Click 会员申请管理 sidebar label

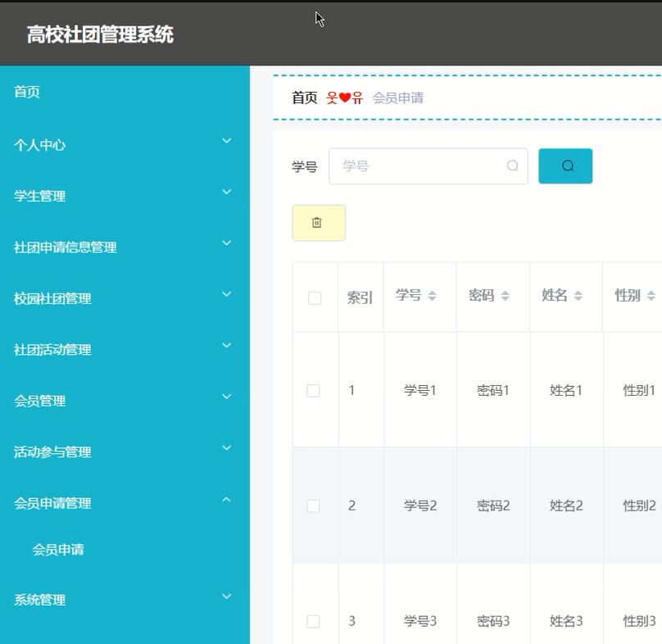(x=52, y=503)
